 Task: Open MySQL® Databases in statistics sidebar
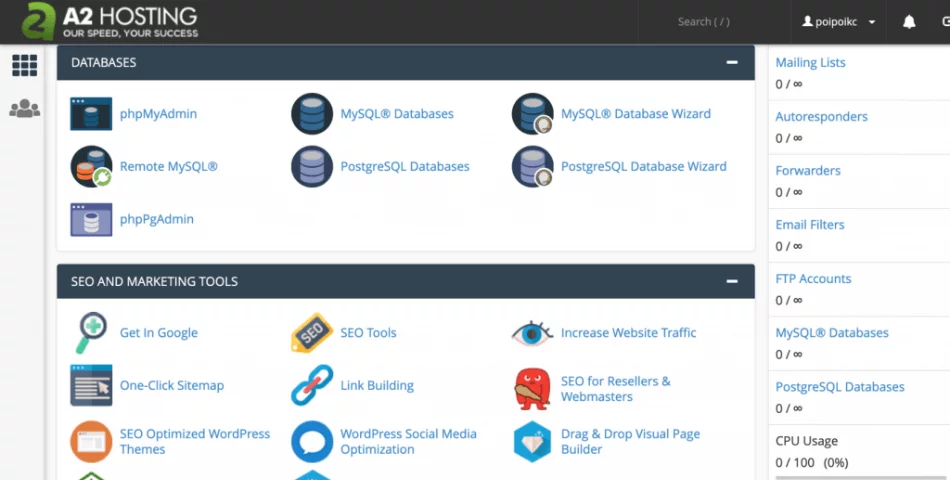(x=832, y=333)
